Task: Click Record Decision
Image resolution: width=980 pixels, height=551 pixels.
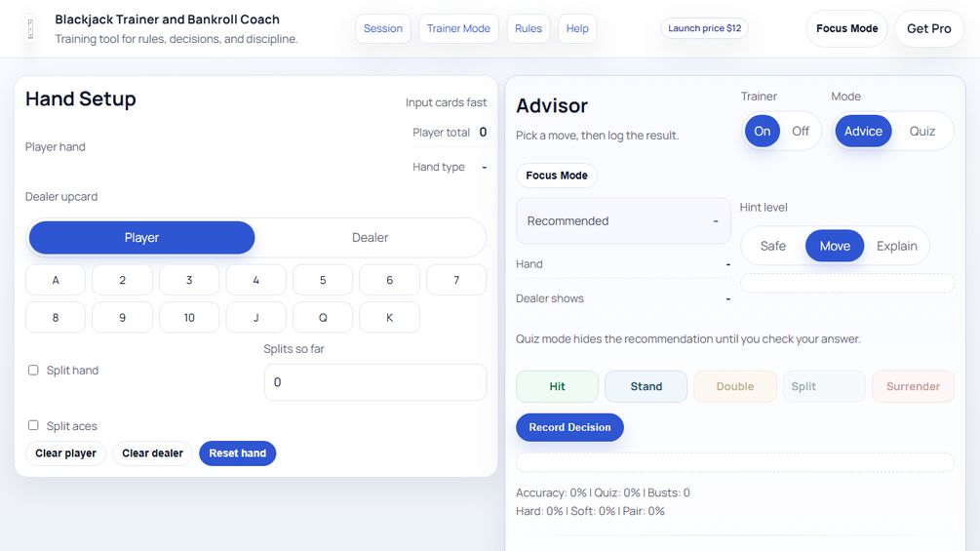Action: click(569, 427)
